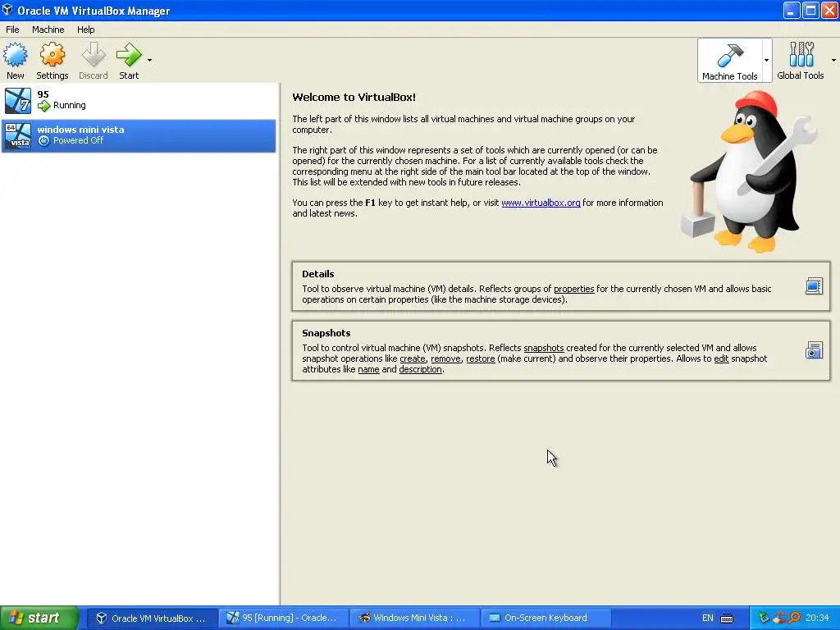Open Machine Tools hammer button
This screenshot has height=630, width=840.
click(x=729, y=60)
